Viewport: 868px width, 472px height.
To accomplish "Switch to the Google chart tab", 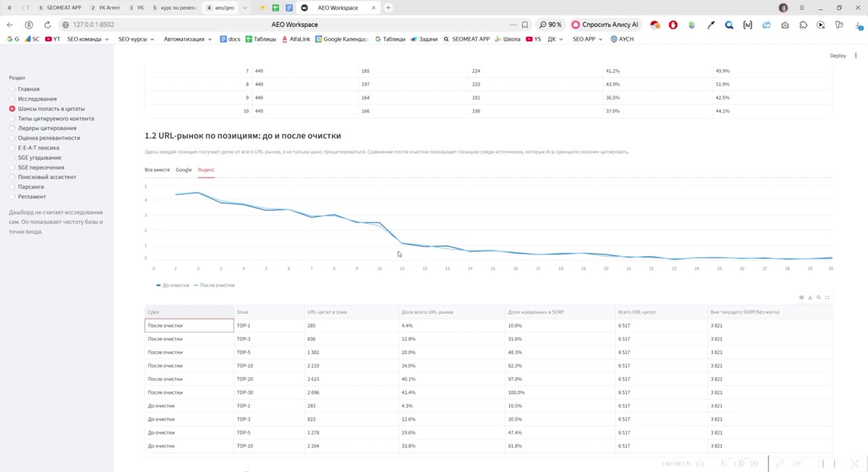I will [x=184, y=170].
